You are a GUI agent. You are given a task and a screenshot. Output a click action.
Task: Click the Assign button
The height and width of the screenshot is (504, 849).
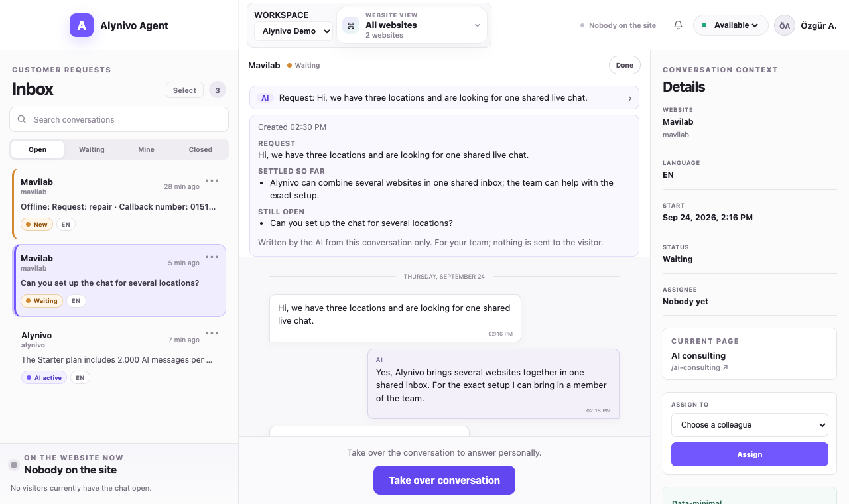pyautogui.click(x=750, y=454)
